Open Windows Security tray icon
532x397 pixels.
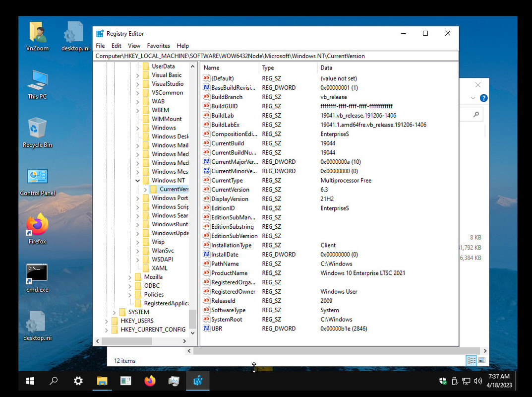click(443, 381)
